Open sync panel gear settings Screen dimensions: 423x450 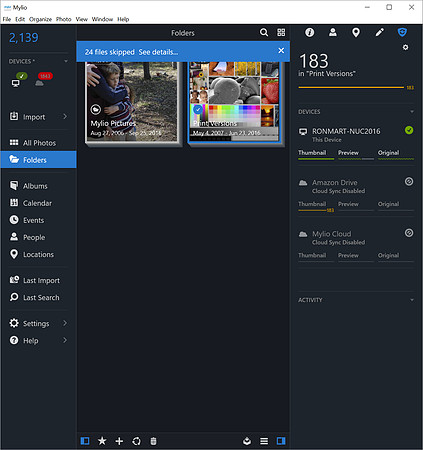point(405,47)
